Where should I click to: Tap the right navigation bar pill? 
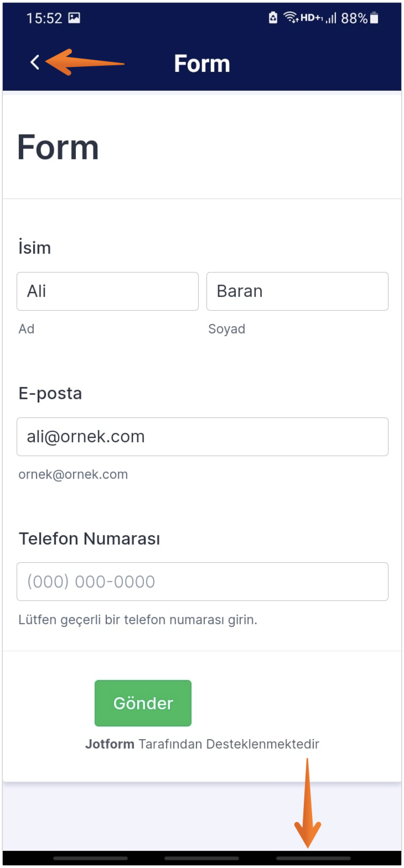pos(313,858)
